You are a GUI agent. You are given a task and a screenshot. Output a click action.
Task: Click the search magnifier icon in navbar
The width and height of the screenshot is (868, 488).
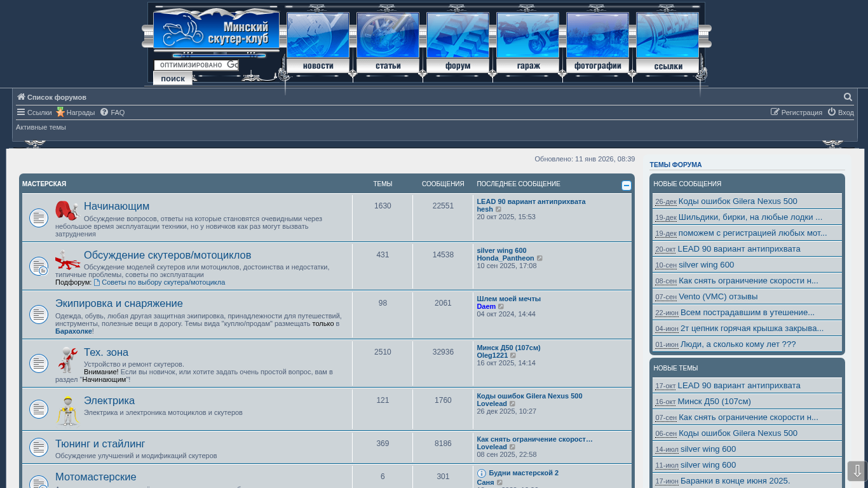pyautogui.click(x=848, y=97)
